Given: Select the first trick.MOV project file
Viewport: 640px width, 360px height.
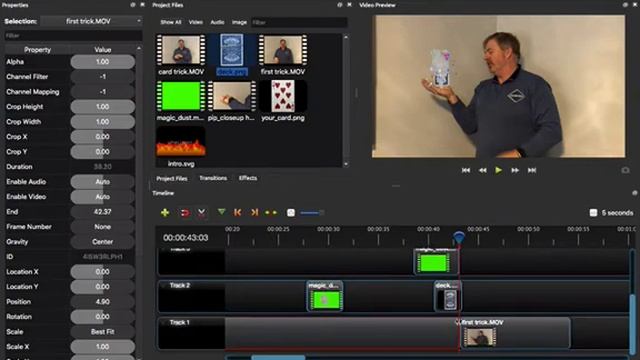Looking at the screenshot, I should click(x=283, y=55).
